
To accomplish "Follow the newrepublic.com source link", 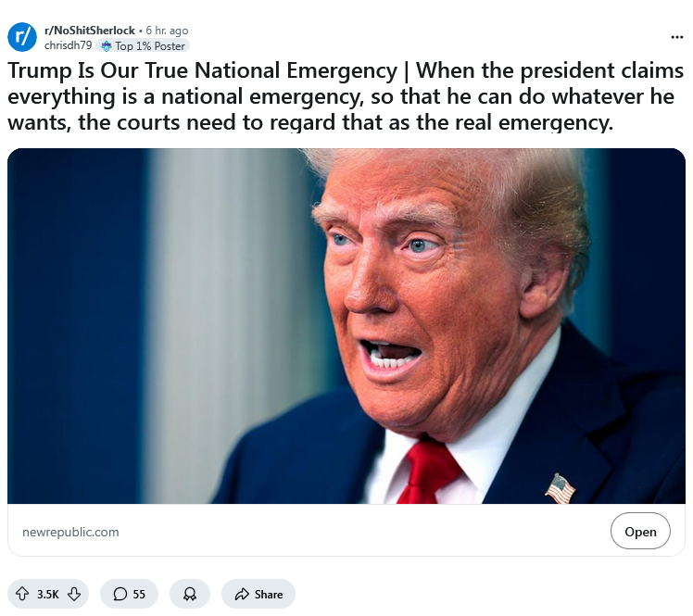I will click(x=70, y=532).
